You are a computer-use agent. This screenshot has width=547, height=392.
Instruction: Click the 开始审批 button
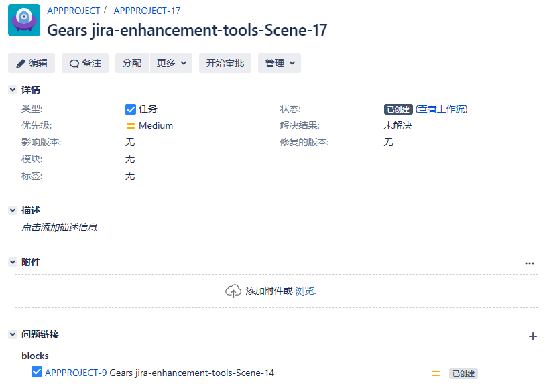coord(225,63)
